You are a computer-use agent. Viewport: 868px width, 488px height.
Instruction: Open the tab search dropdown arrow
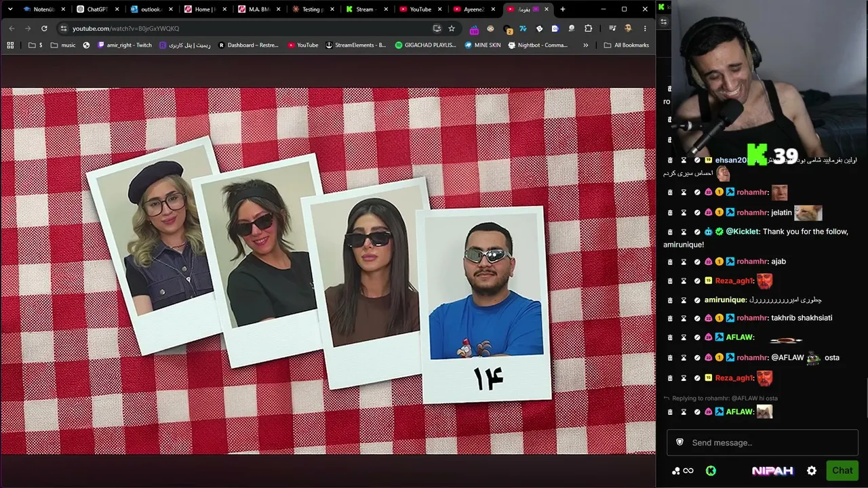click(9, 9)
